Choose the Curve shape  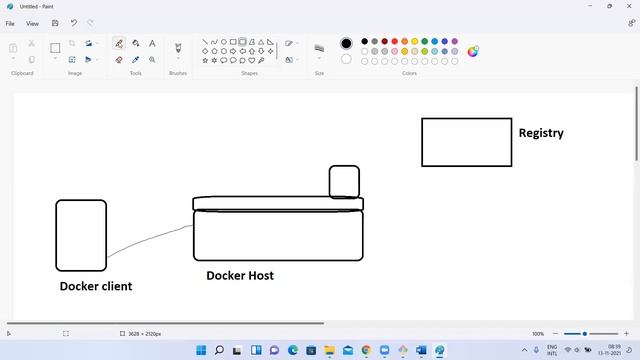pyautogui.click(x=214, y=42)
